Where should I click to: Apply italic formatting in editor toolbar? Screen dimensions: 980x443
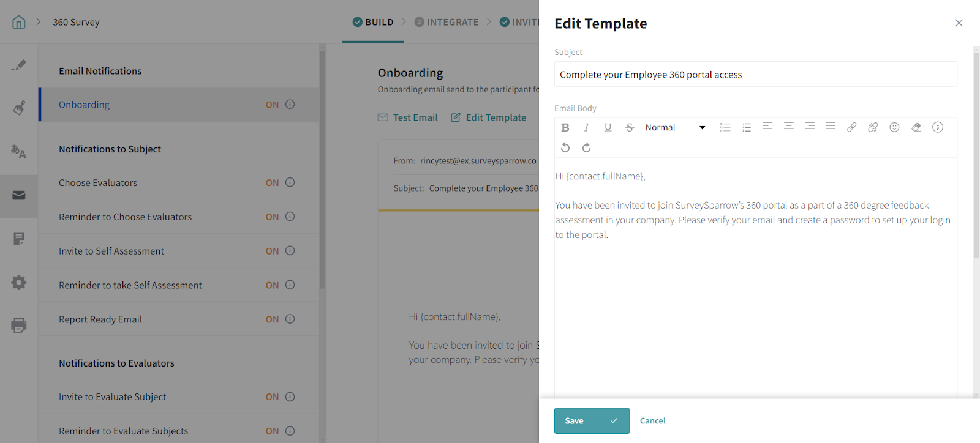pyautogui.click(x=586, y=127)
